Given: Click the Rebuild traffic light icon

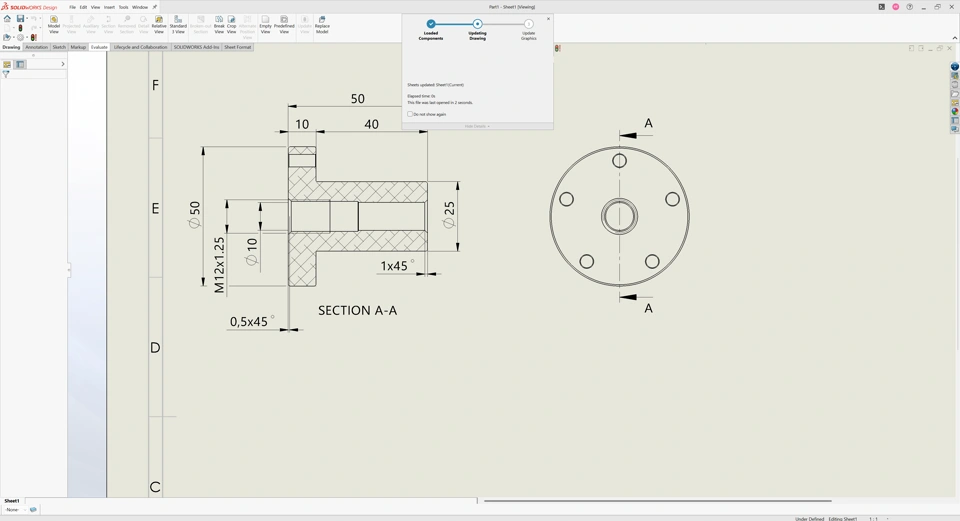Looking at the screenshot, I should coord(20,28).
